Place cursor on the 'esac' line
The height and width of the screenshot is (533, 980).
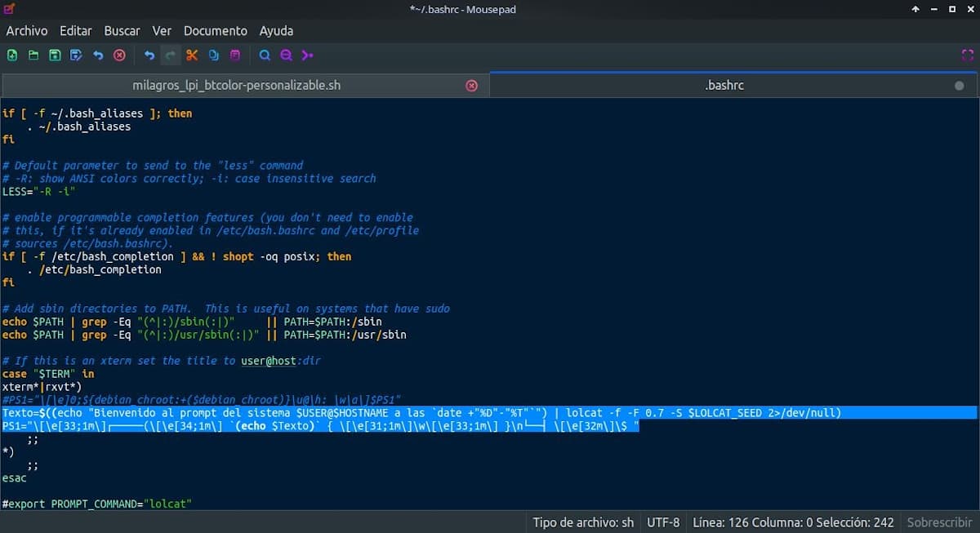(14, 478)
